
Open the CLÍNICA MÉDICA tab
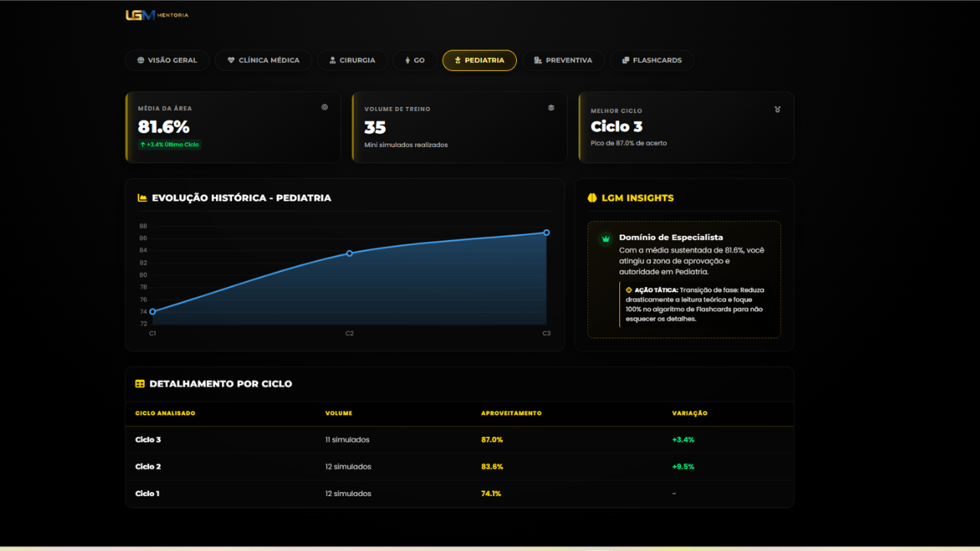tap(263, 60)
